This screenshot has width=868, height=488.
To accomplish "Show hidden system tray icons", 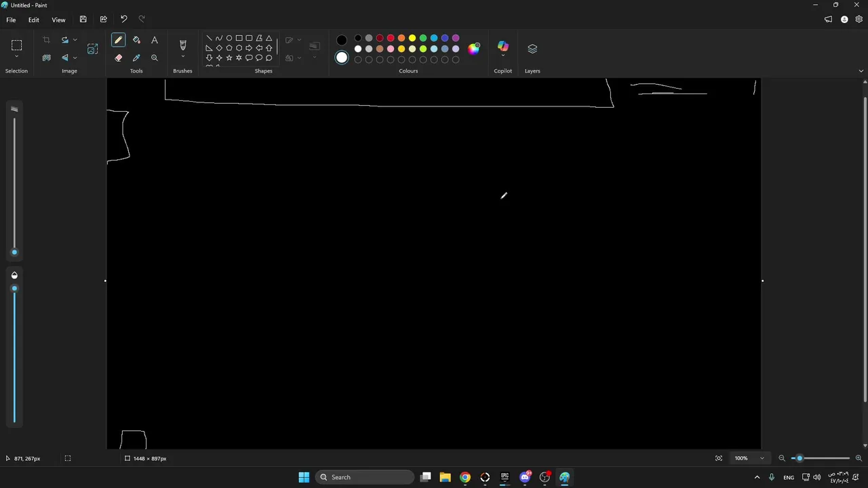I will [757, 477].
